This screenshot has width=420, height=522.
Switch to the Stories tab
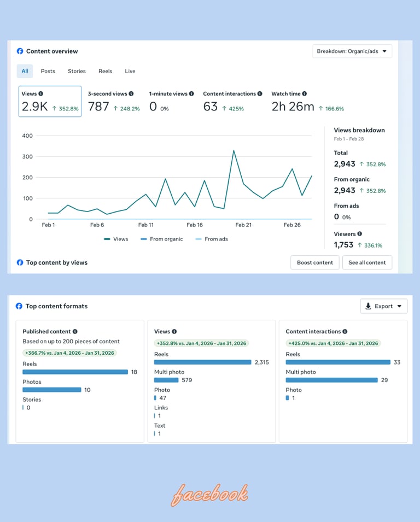(x=77, y=71)
